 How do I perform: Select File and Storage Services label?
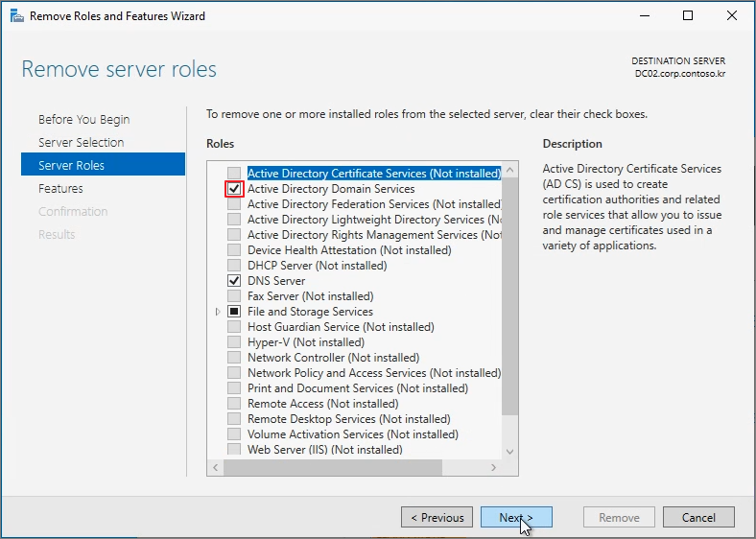point(310,312)
